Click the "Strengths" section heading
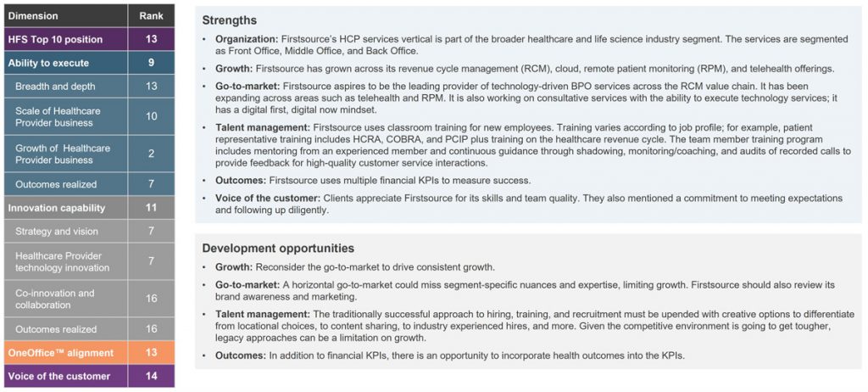Screen dimensions: 868x392 pos(229,20)
